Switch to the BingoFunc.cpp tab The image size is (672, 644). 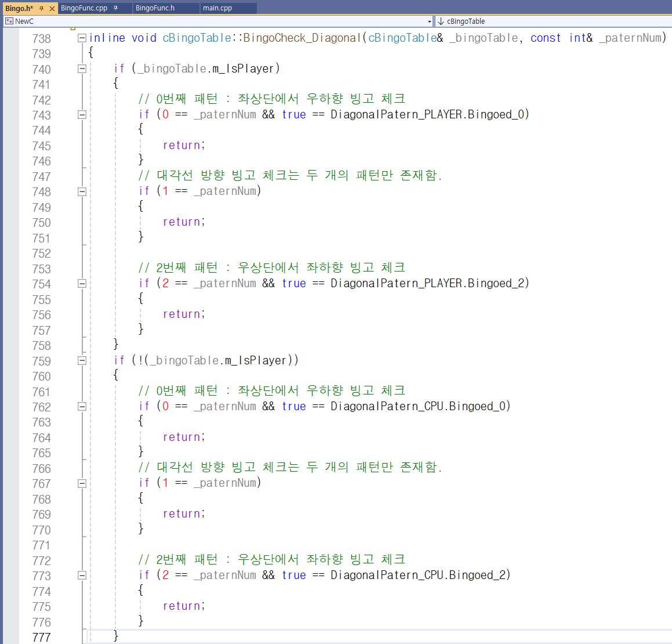coord(84,8)
